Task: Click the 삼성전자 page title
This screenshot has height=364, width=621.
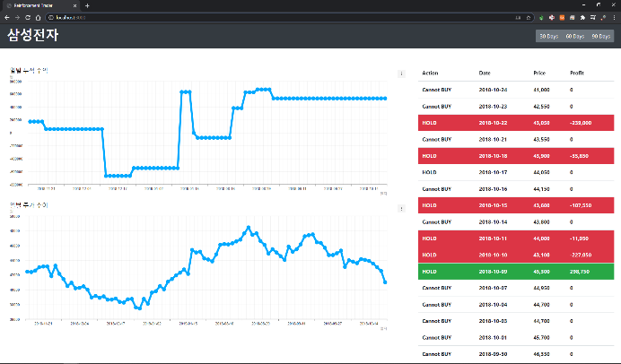Action: coord(33,35)
